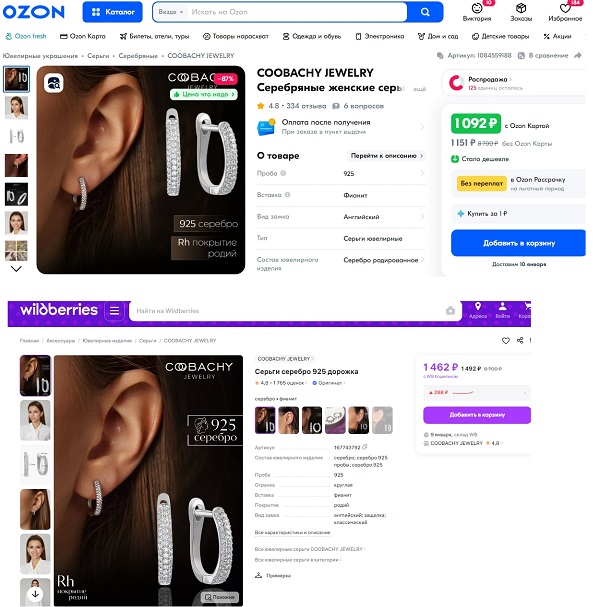Open the Везде search scope dropdown
Image resolution: width=600 pixels, height=607 pixels.
point(171,12)
